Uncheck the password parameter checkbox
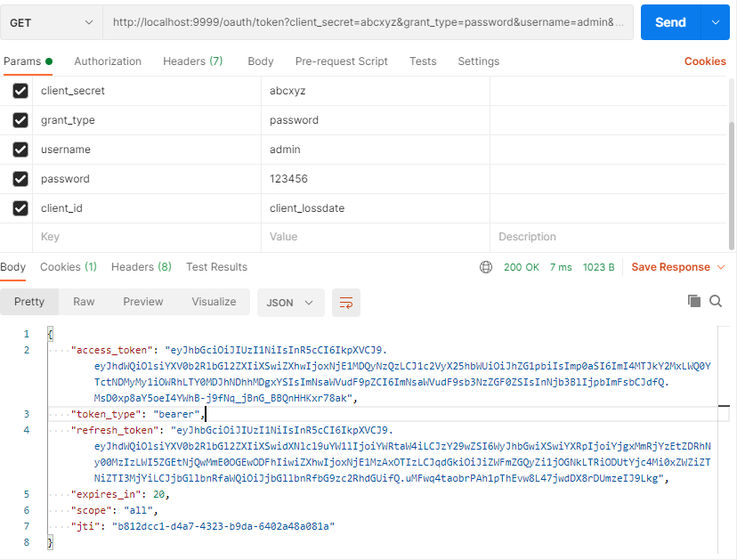Image resolution: width=737 pixels, height=560 pixels. [x=20, y=179]
